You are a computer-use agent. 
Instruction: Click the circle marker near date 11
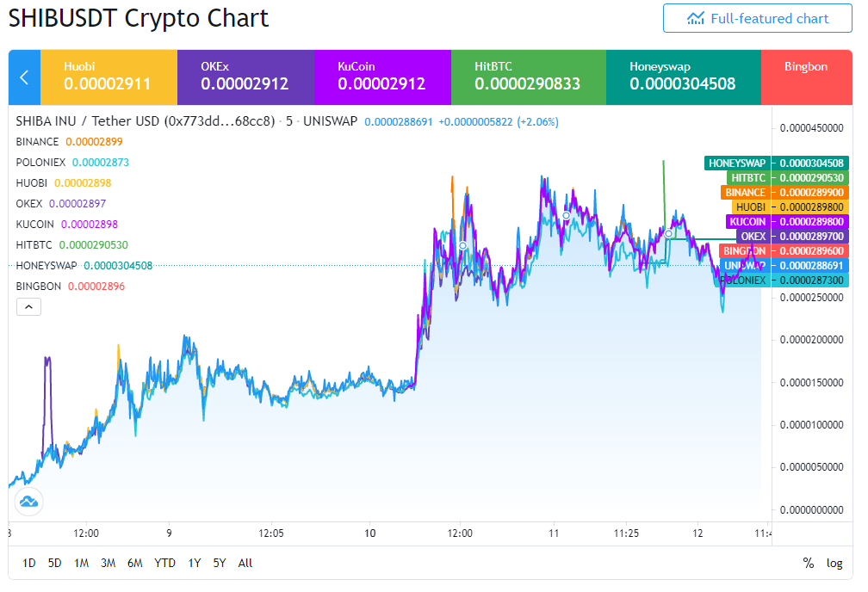coord(567,215)
